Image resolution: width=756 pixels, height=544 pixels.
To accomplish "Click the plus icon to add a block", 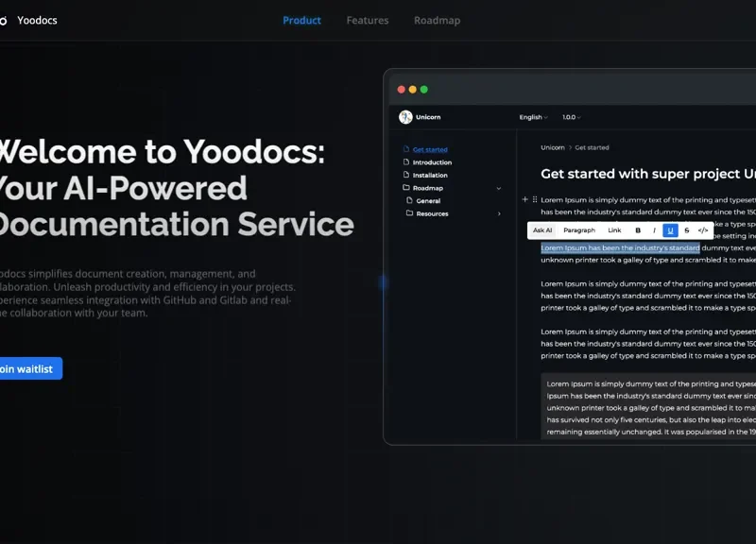I will [x=525, y=199].
